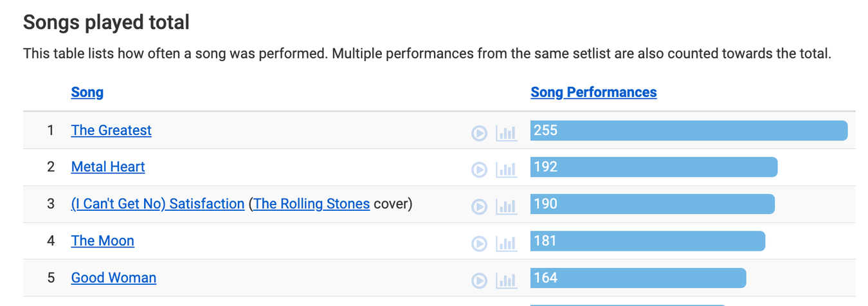
Task: Open The Greatest song link
Action: click(x=111, y=130)
